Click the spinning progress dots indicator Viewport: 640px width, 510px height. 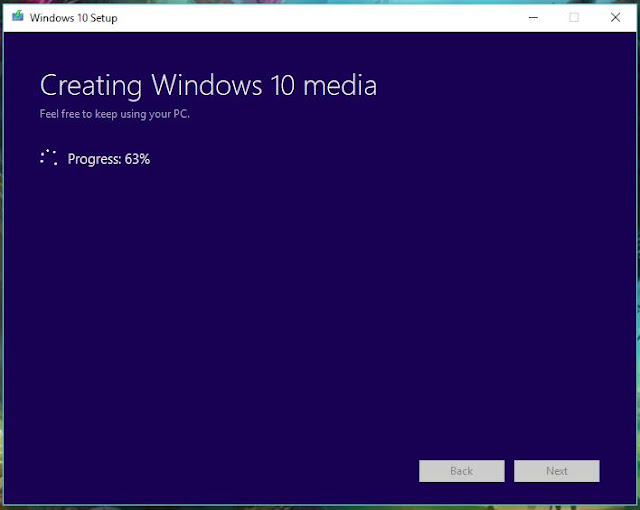[49, 157]
